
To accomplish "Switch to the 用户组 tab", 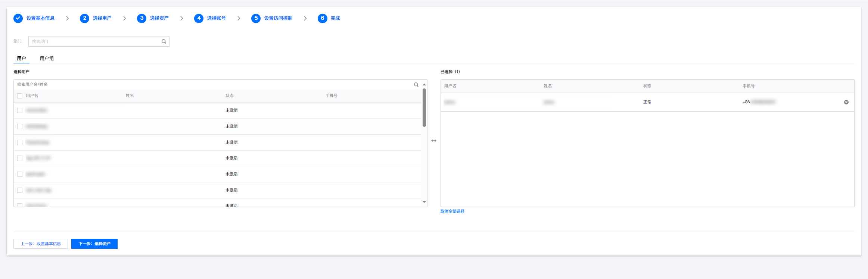I will [47, 59].
